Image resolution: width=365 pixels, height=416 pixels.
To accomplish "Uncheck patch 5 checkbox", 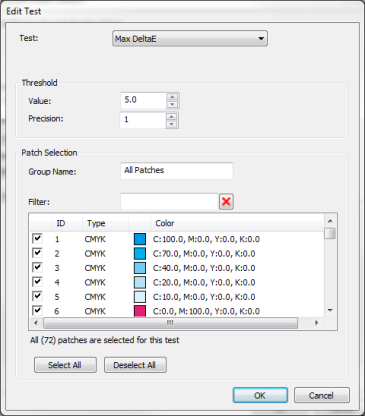I will pyautogui.click(x=37, y=296).
